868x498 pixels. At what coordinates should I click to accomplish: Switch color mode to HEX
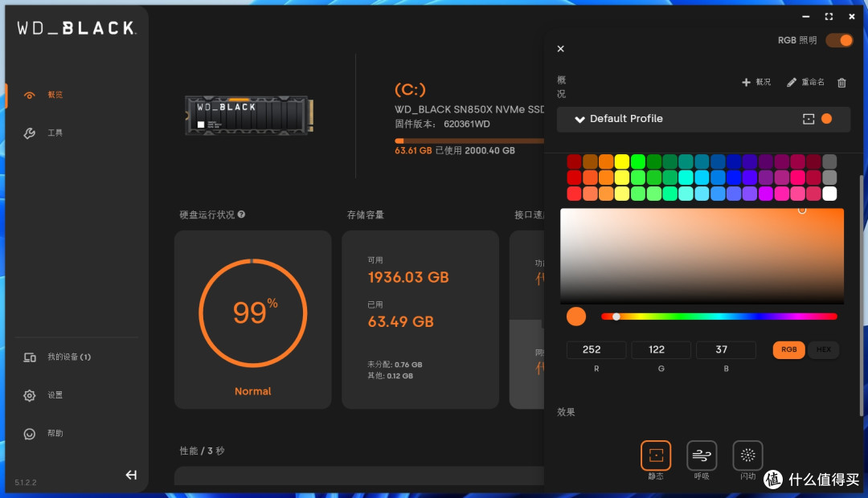pos(823,349)
